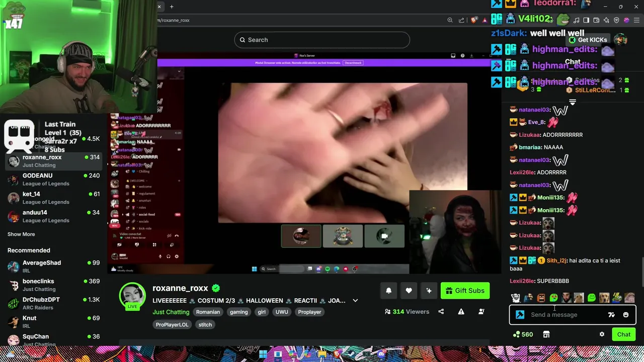Image resolution: width=644 pixels, height=362 pixels.
Task: Open Knut recommended channel
Action: click(x=54, y=322)
